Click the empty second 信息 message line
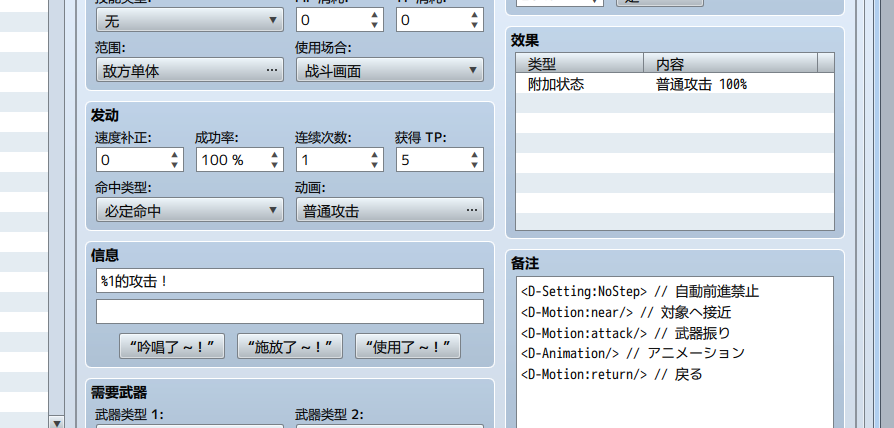The image size is (894, 428). click(290, 312)
